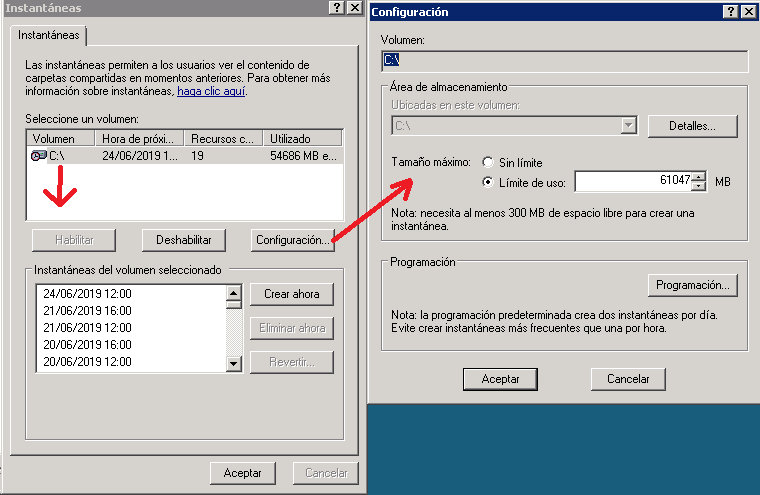Select the Sin límite radio button
Screen dimensions: 760x495
[488, 162]
